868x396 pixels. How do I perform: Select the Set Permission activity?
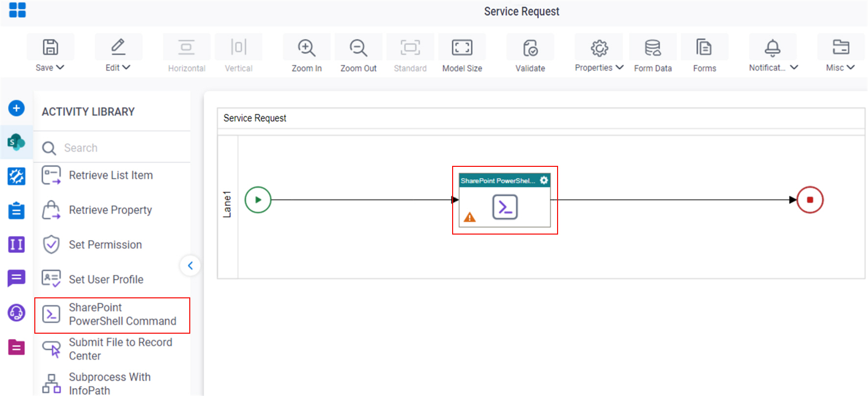point(112,244)
